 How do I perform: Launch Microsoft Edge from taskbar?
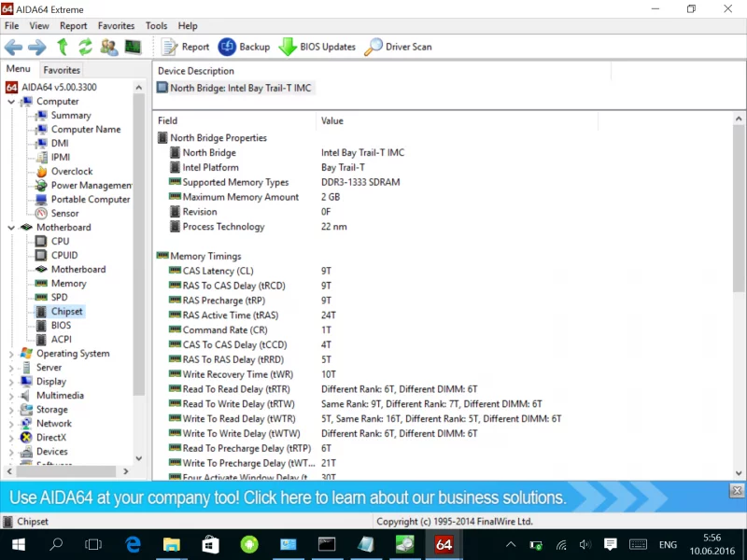tap(133, 544)
